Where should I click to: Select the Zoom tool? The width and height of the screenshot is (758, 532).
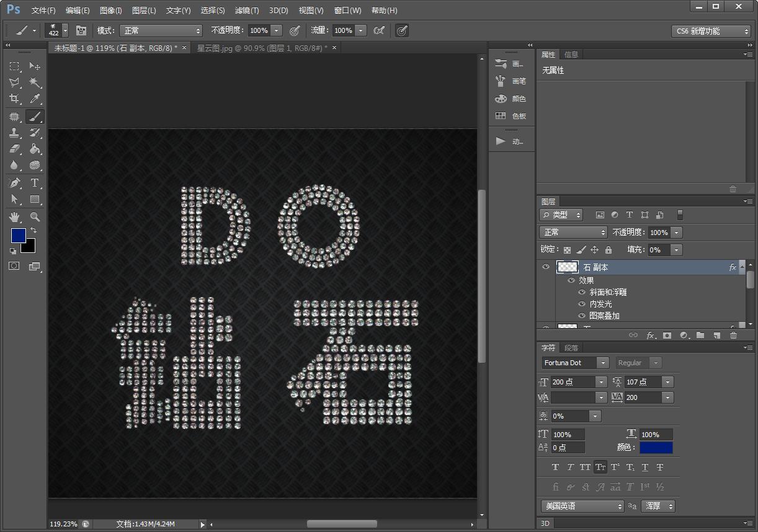(35, 217)
